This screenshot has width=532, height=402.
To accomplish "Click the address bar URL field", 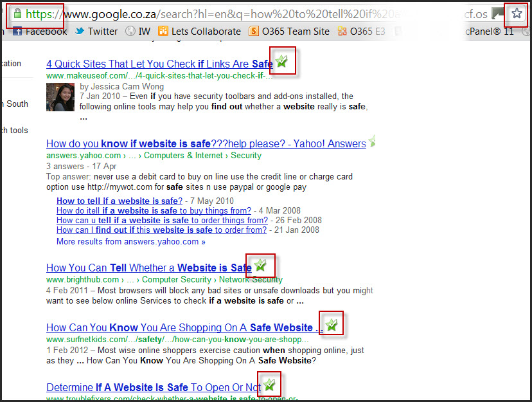I will tap(257, 14).
